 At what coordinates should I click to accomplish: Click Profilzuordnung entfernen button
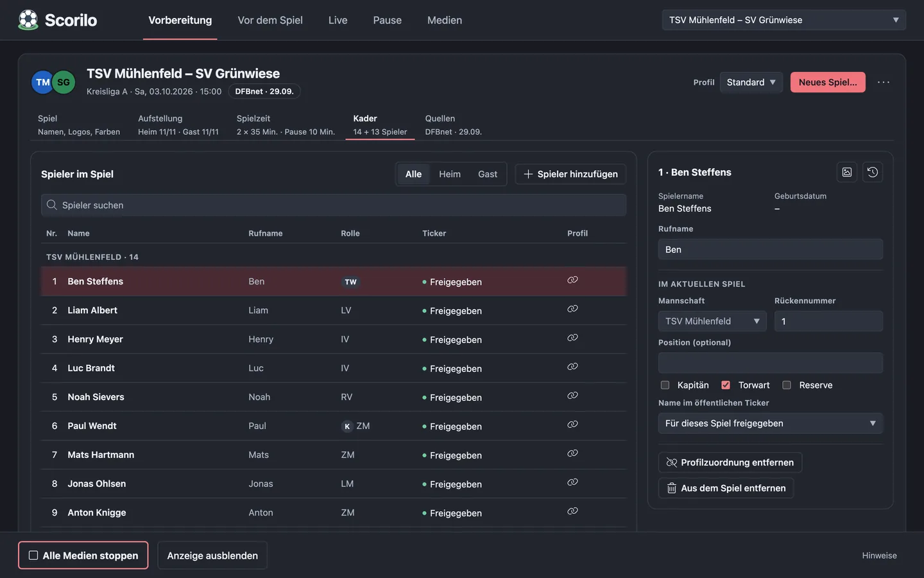(730, 462)
